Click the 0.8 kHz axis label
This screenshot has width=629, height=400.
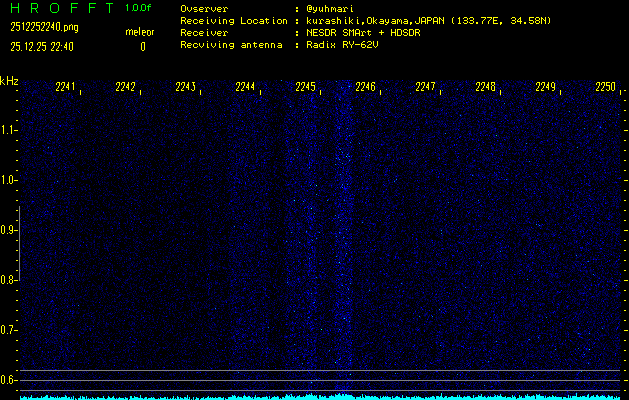[x=7, y=280]
